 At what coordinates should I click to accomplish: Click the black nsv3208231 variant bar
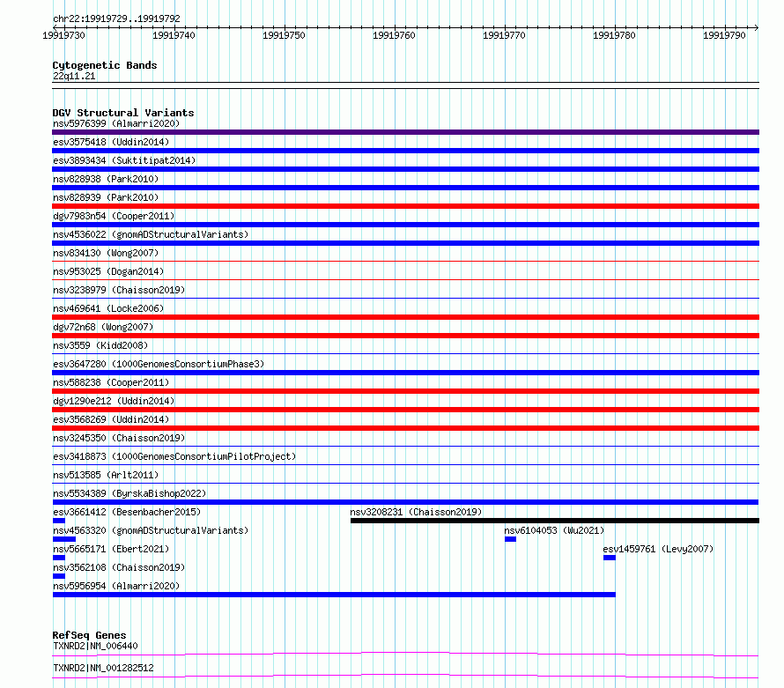point(555,521)
